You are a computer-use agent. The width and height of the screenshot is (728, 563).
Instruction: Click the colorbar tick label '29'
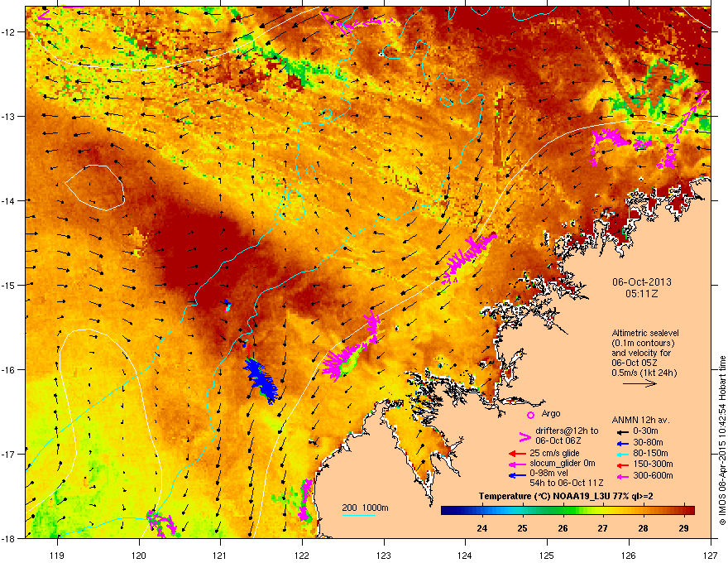pos(683,528)
